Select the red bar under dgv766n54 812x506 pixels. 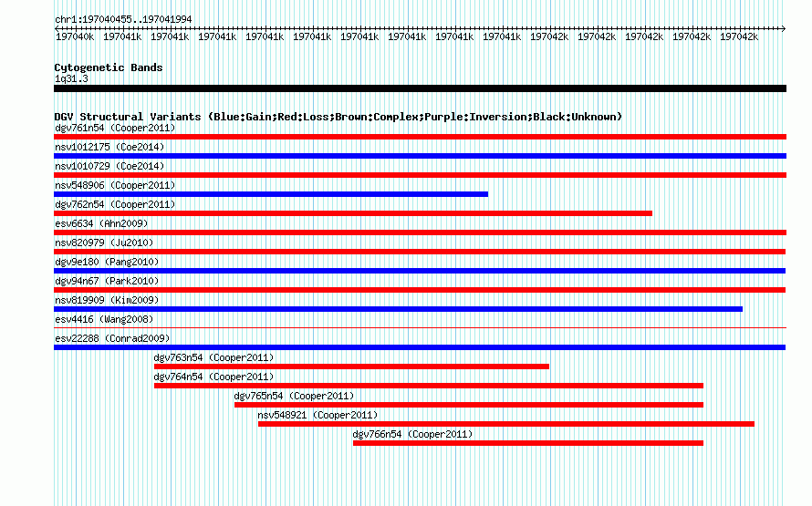click(528, 443)
